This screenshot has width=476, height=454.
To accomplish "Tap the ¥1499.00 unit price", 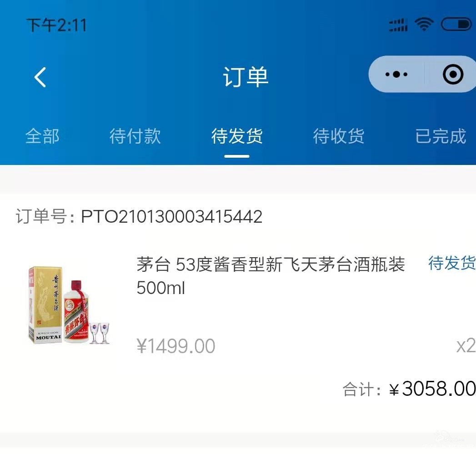I will click(176, 346).
